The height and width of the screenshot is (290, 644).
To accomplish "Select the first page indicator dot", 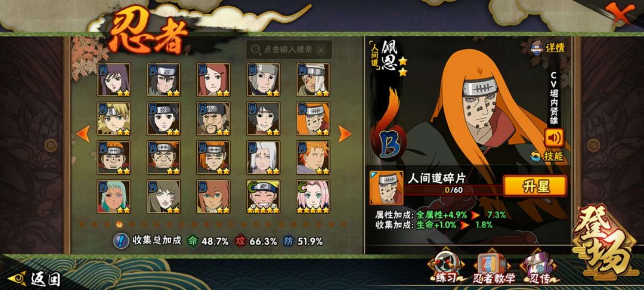I will click(82, 224).
